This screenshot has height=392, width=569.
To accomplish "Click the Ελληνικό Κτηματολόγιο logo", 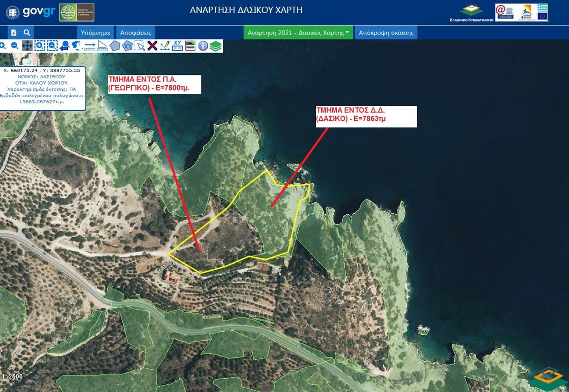I will click(x=471, y=13).
